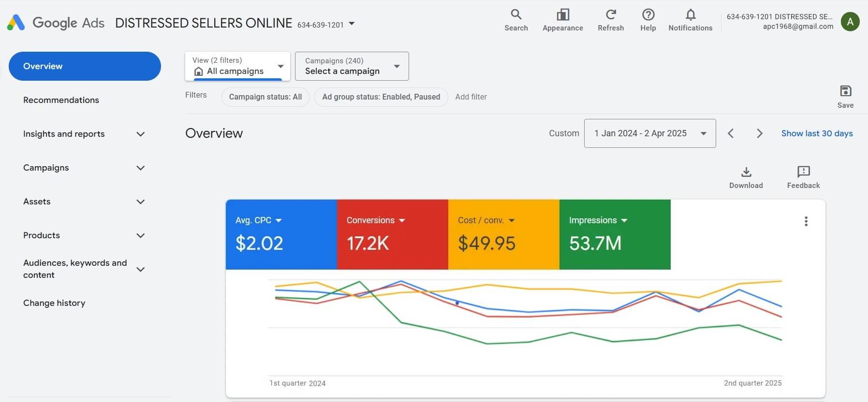The image size is (868, 402).
Task: Click the green account avatar A
Action: tap(850, 22)
